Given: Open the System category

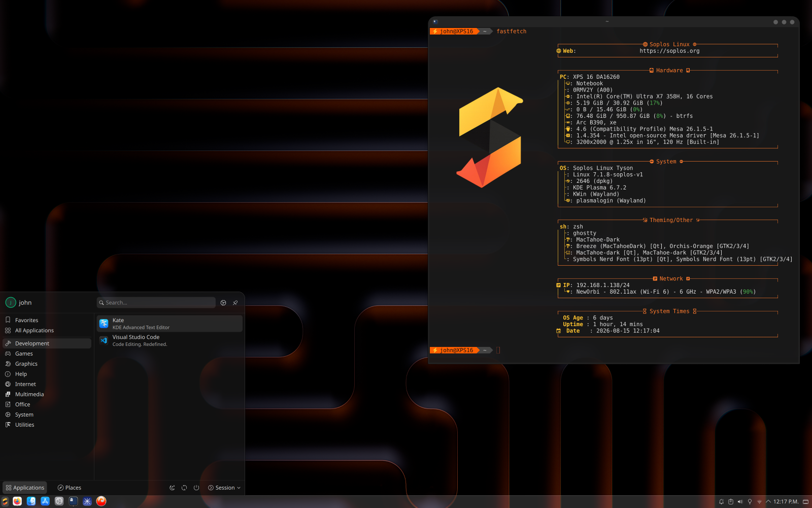Looking at the screenshot, I should (x=47, y=415).
